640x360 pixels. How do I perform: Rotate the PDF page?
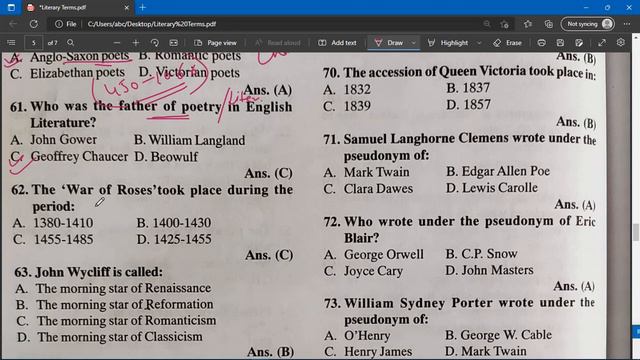coord(155,42)
